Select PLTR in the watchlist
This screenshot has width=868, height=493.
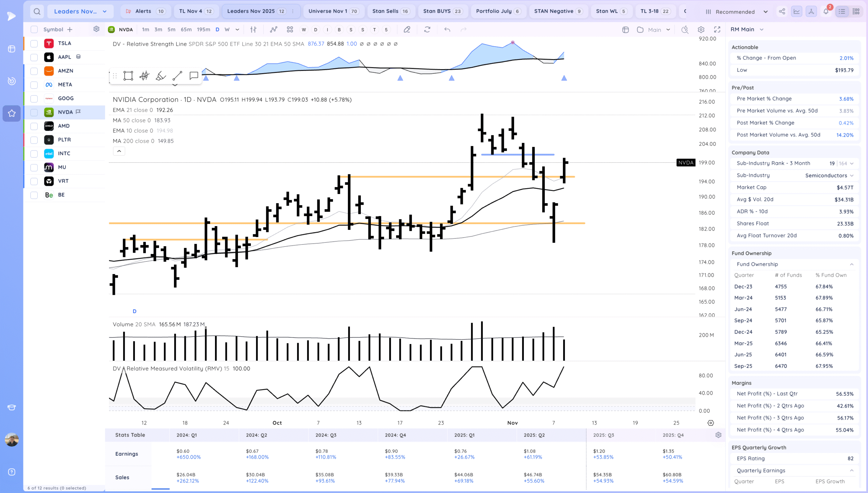(x=64, y=140)
